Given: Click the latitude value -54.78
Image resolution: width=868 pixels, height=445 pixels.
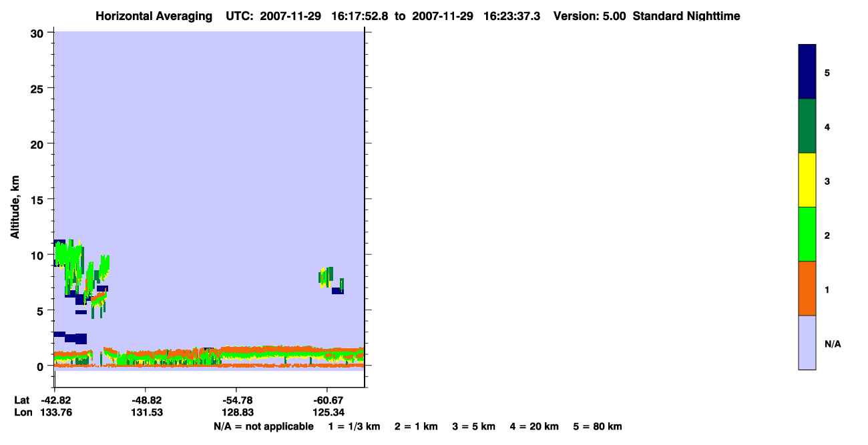Looking at the screenshot, I should 238,400.
